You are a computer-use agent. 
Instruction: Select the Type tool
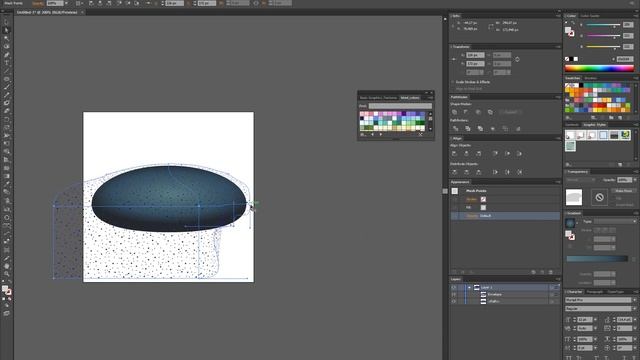(x=6, y=63)
